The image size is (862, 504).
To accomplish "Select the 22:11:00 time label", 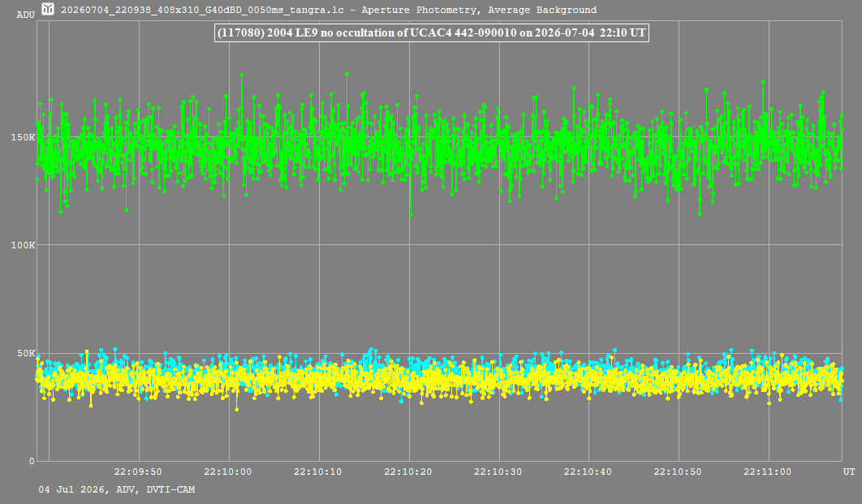I will point(768,472).
